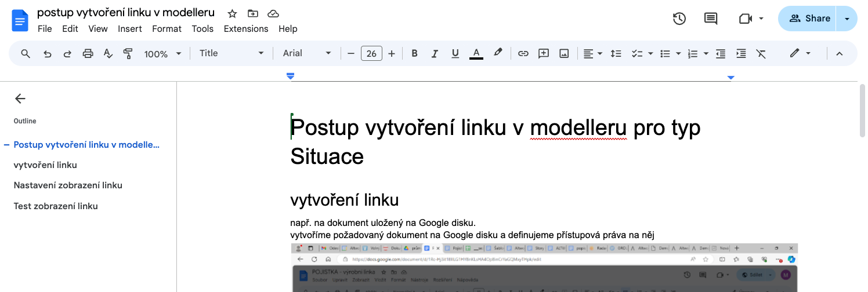Open the Insert menu
The width and height of the screenshot is (868, 292).
coord(130,29)
